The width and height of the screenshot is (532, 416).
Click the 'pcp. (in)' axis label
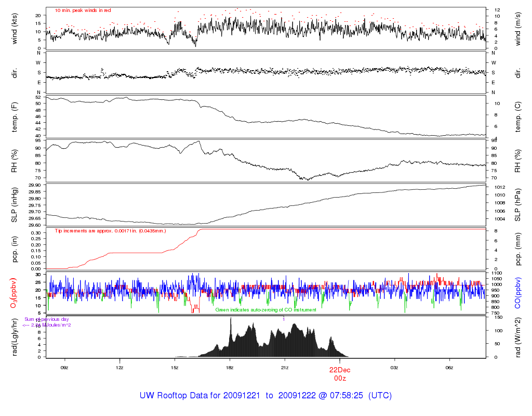point(14,249)
